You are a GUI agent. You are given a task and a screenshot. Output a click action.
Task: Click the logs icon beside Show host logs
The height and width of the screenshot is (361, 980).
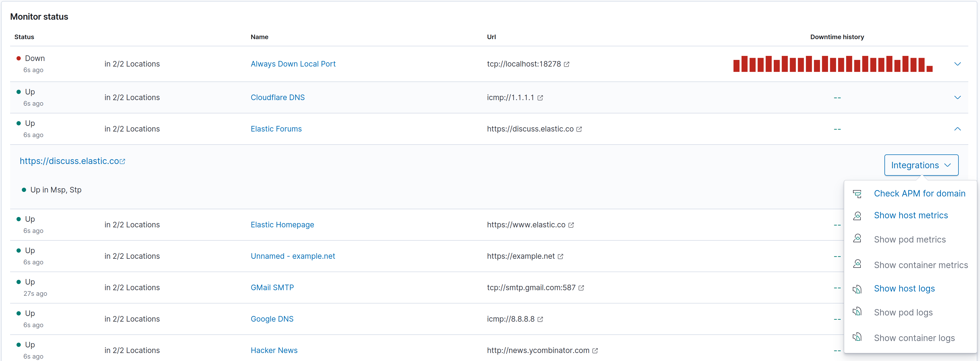tap(858, 289)
